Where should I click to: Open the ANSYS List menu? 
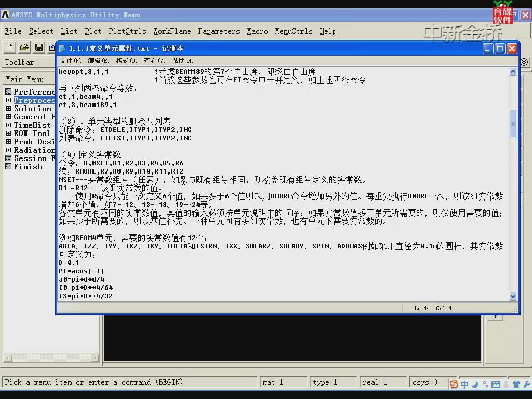(69, 31)
